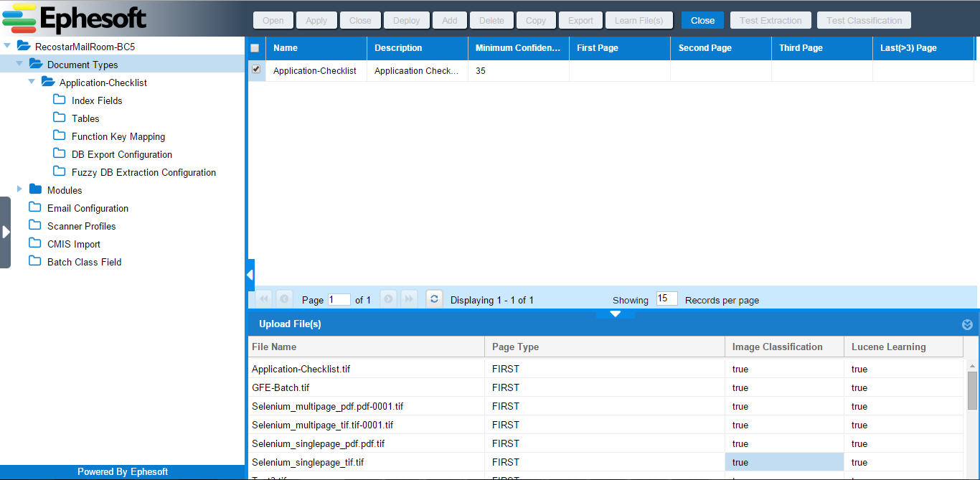Click the DB Export Configuration folder icon
980x480 pixels.
(x=60, y=154)
